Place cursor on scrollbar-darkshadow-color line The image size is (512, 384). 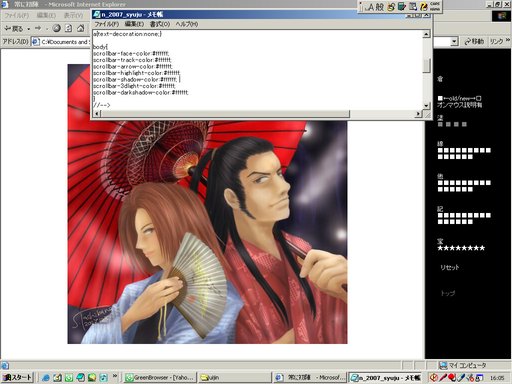(x=141, y=93)
